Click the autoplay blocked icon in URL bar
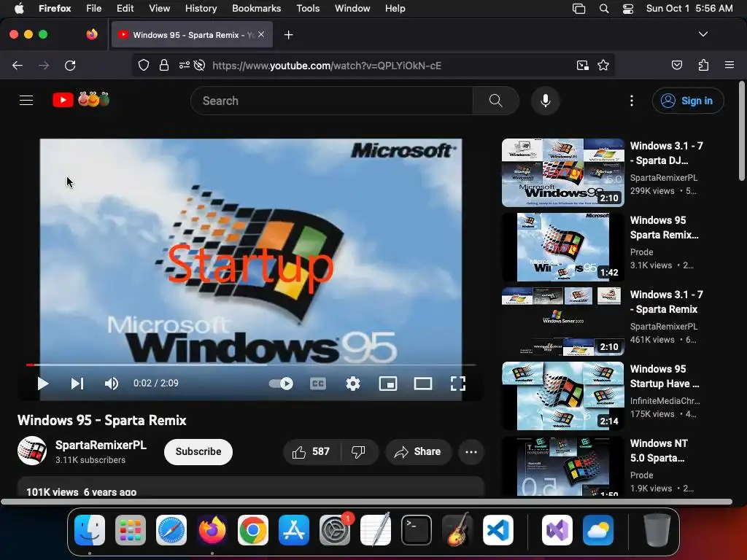 (200, 65)
